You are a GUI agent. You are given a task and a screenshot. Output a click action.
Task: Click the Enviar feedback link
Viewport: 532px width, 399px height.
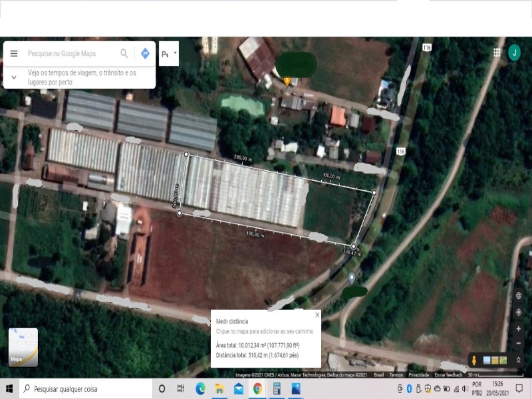[x=449, y=375]
